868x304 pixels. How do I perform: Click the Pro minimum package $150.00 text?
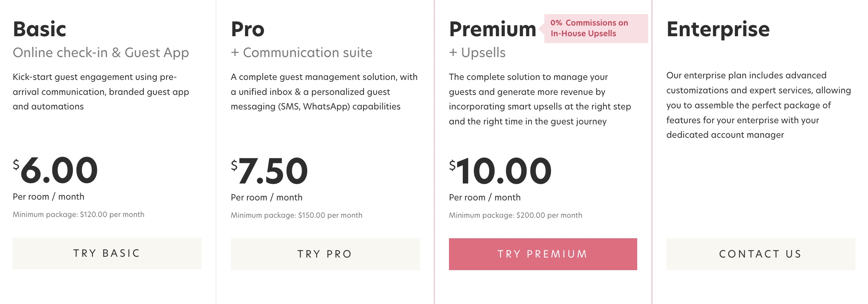tap(297, 215)
